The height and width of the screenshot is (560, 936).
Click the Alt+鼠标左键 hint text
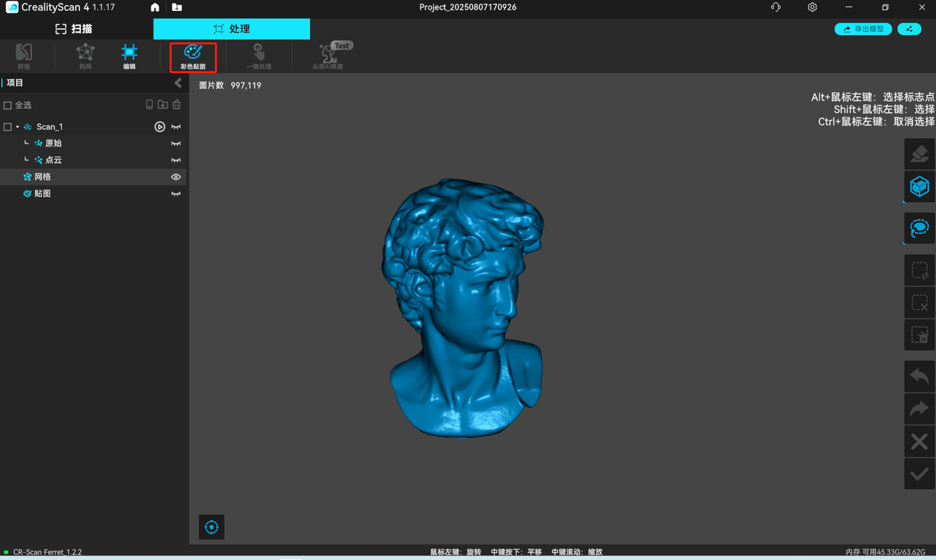pos(873,97)
